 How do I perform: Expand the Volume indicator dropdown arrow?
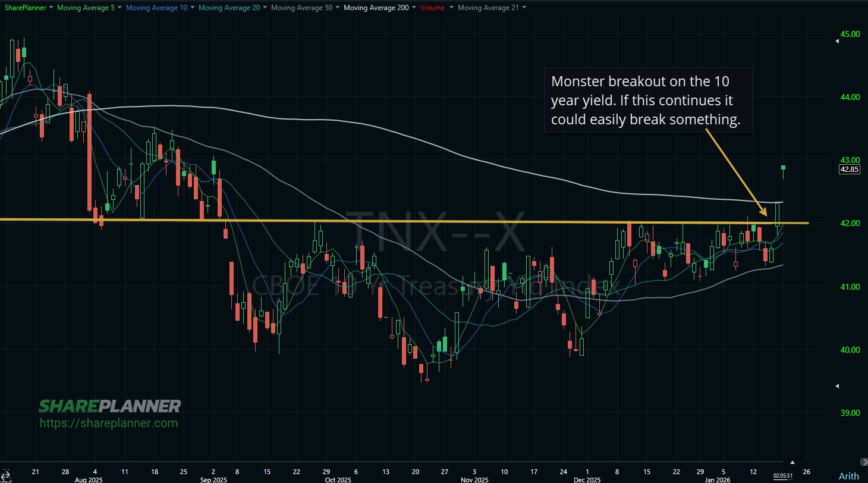(451, 8)
